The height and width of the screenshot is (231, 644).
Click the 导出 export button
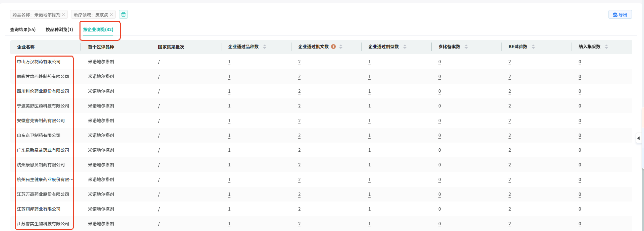pos(620,15)
